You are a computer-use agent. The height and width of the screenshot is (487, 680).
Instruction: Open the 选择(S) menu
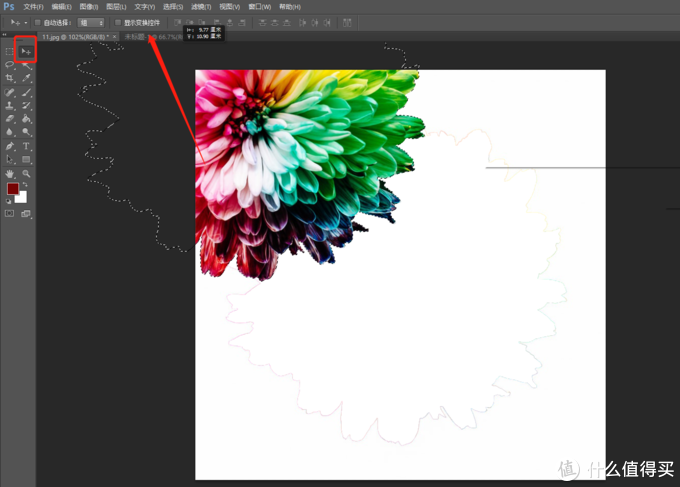173,7
